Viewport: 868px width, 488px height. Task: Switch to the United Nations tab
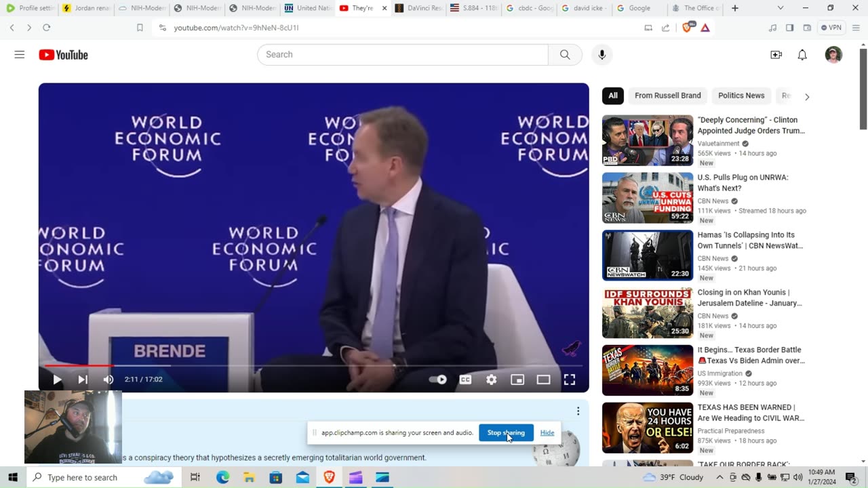307,8
